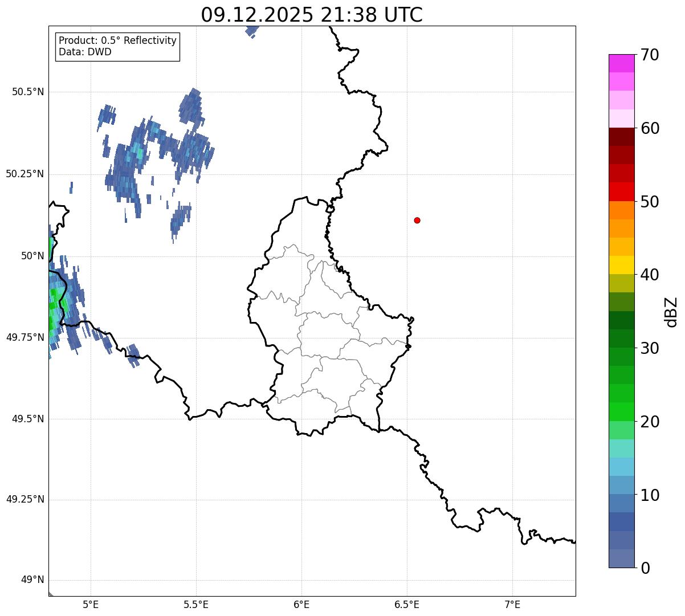Click the latitude label "49.75°N"
Screen dimensions: 685x616
point(25,337)
